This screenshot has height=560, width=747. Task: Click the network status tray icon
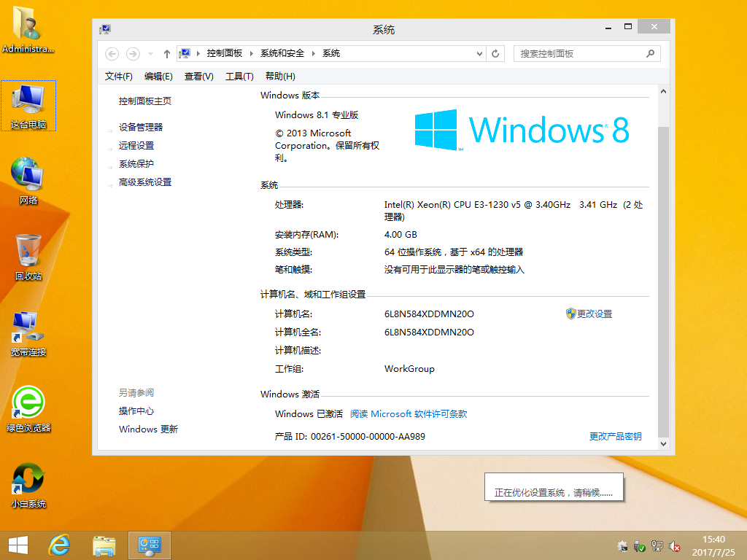coord(657,545)
